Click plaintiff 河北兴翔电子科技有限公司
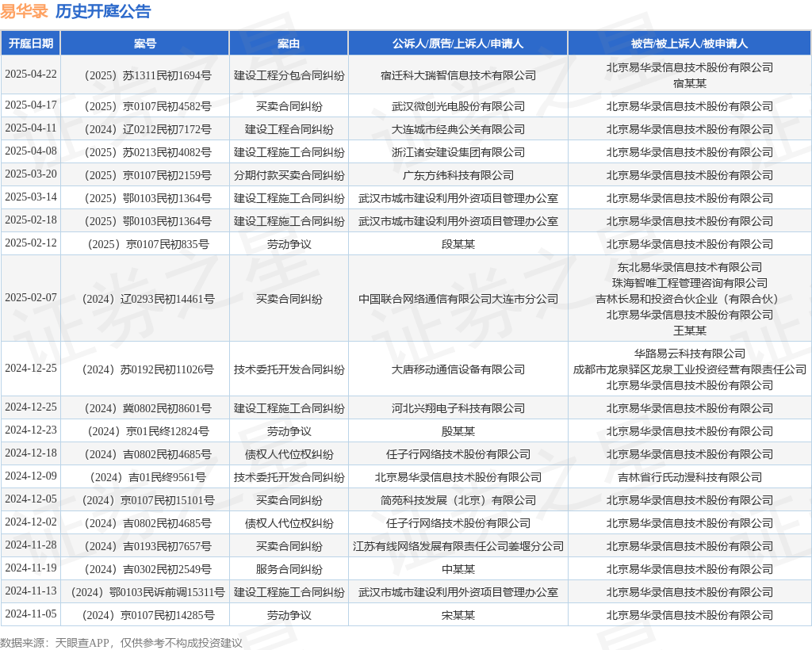 pos(458,408)
